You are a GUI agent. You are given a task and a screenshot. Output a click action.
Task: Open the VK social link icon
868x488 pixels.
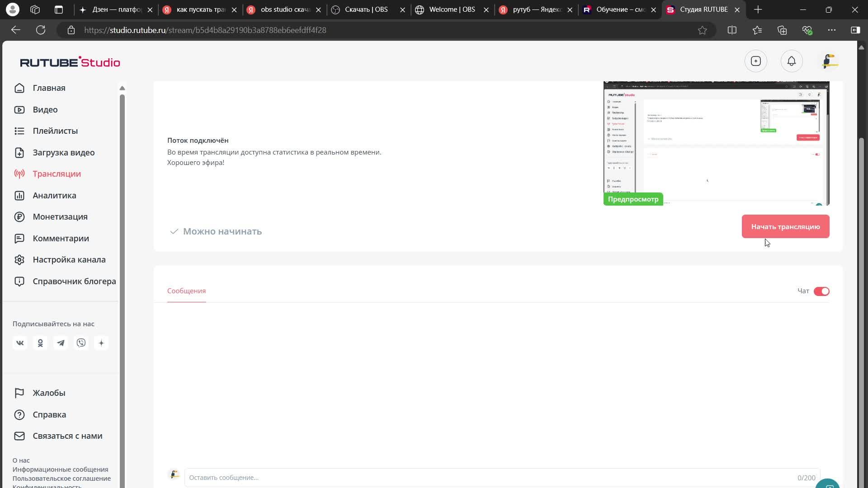coord(20,343)
